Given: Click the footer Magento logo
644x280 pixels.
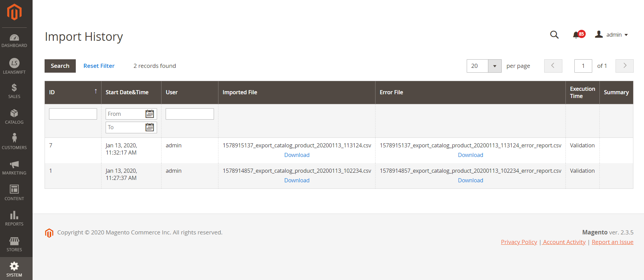Looking at the screenshot, I should coord(49,233).
